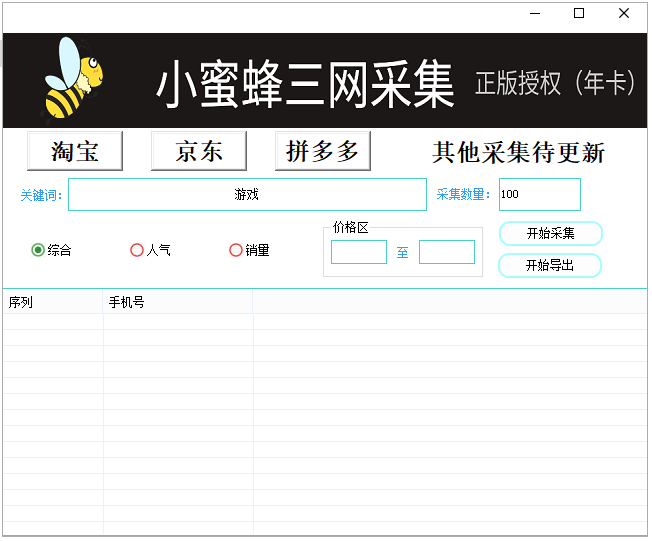The height and width of the screenshot is (541, 652).
Task: Click the minimum price input box
Action: (x=358, y=252)
